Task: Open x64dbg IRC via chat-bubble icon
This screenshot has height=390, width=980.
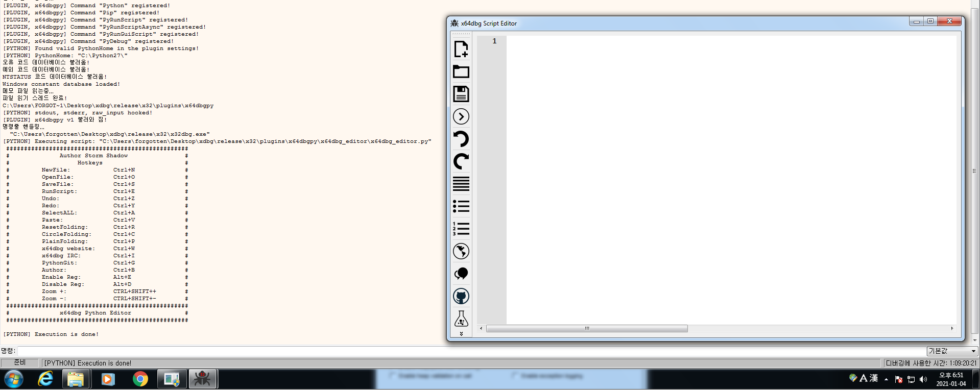Action: (x=461, y=274)
